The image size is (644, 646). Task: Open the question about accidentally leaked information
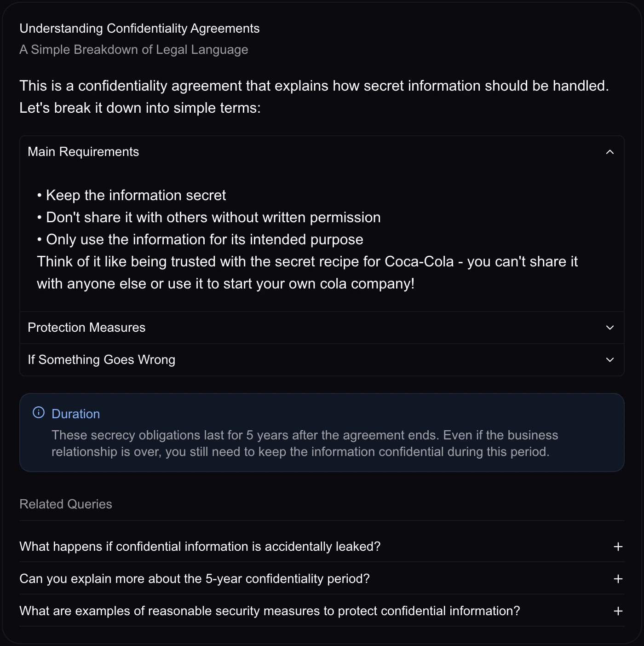(200, 547)
